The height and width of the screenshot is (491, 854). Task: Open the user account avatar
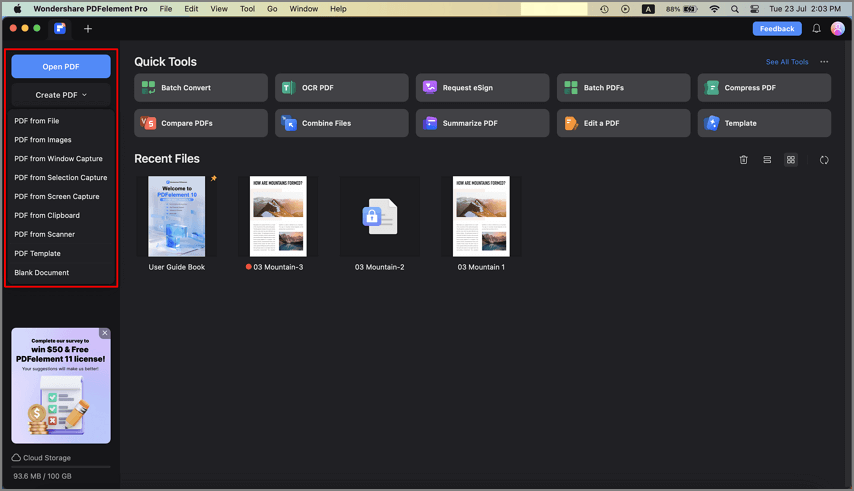[838, 29]
